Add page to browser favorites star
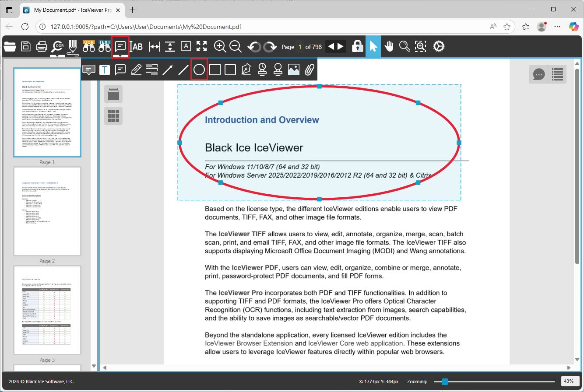The width and height of the screenshot is (584, 392). click(x=507, y=27)
